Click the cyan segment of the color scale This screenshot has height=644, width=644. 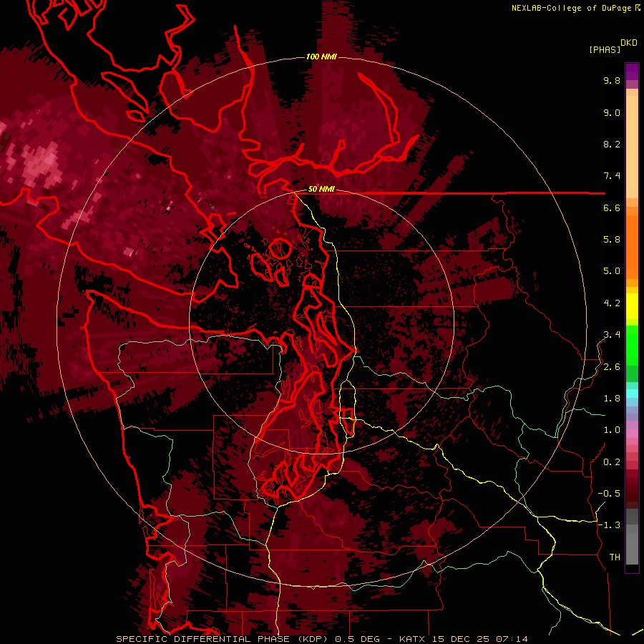(x=632, y=393)
